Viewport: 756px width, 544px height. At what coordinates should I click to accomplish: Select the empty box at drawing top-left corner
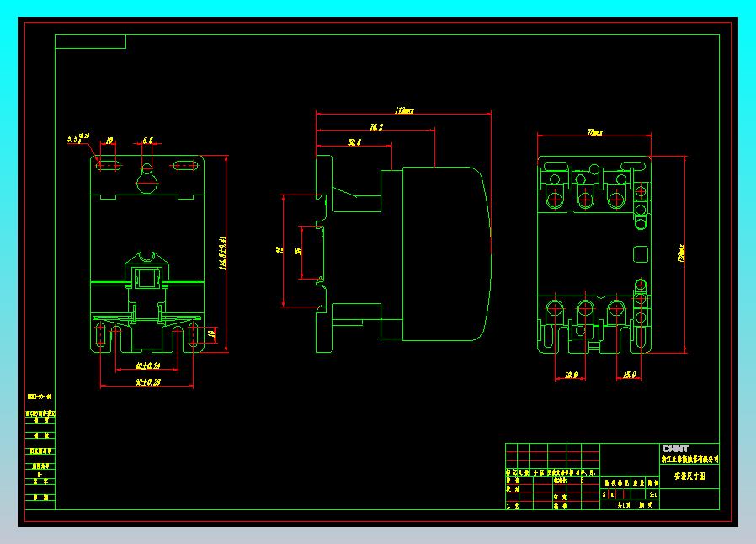[91, 41]
